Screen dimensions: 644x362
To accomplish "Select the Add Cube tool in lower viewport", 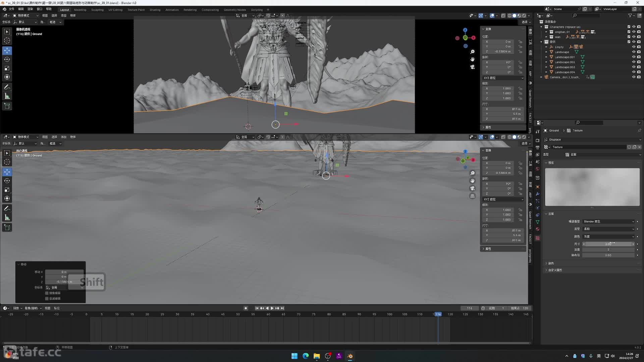I will (7, 228).
